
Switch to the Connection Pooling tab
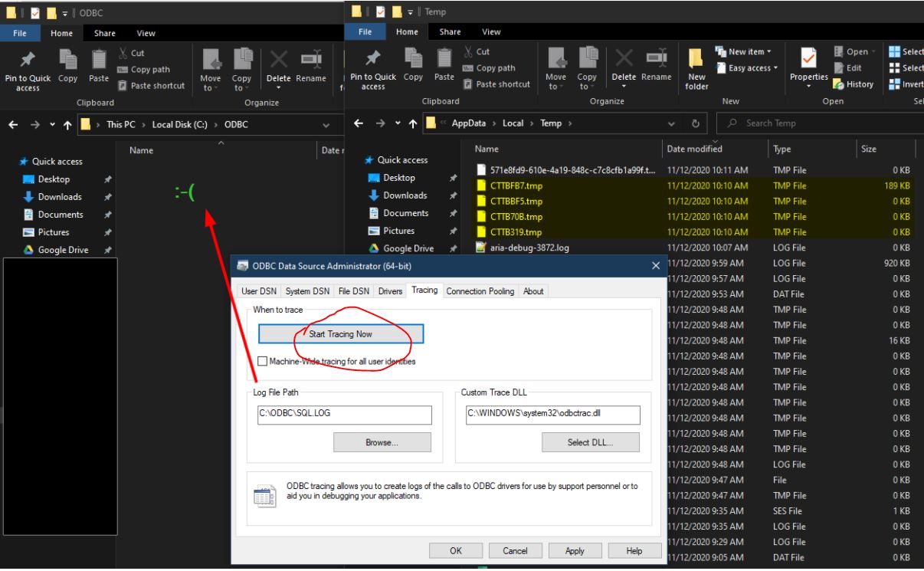pos(481,291)
